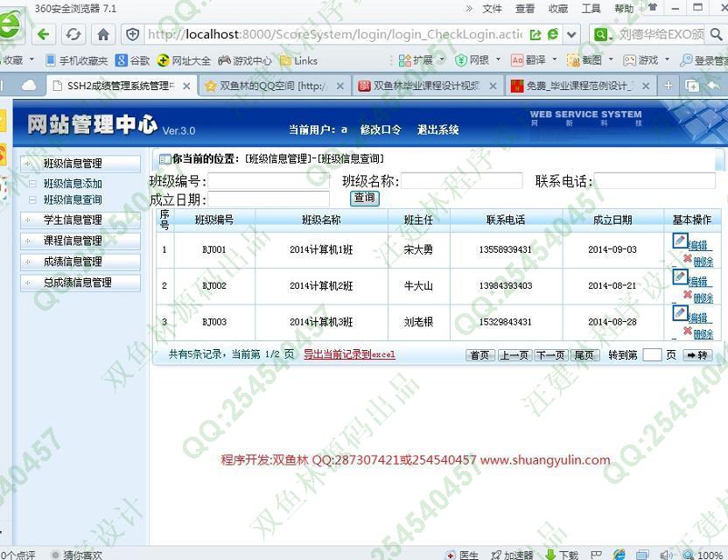Click 尾页 last page button
Image resolution: width=728 pixels, height=560 pixels.
584,355
